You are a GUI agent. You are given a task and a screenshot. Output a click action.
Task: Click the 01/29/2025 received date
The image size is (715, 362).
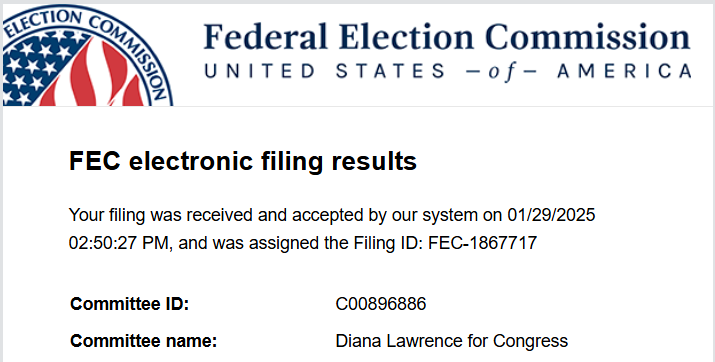pyautogui.click(x=551, y=215)
